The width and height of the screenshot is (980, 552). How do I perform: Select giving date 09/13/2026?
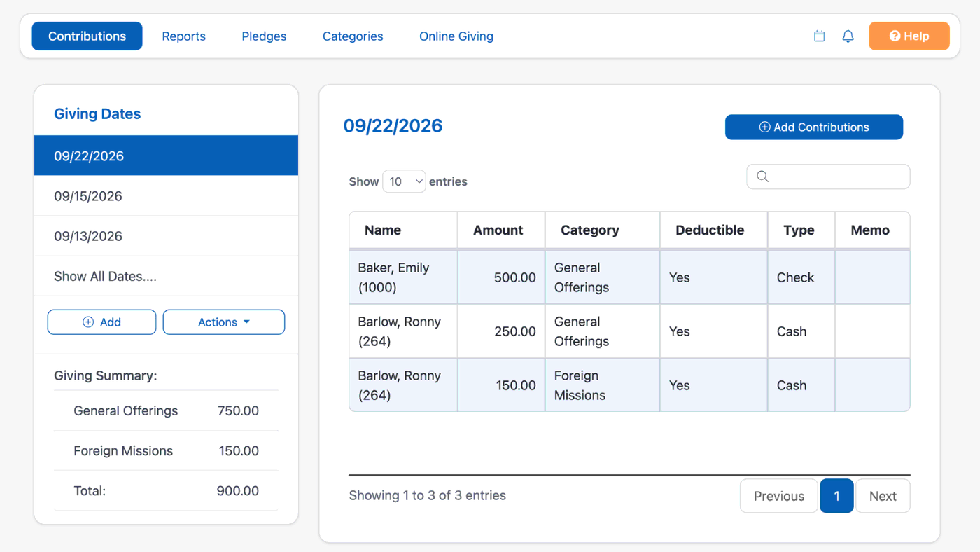pos(166,236)
